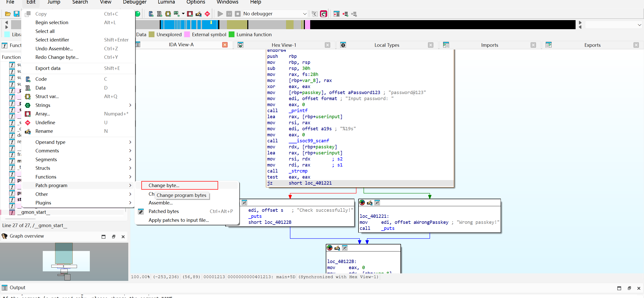Click the Data conversion toolbar icon

click(159, 14)
